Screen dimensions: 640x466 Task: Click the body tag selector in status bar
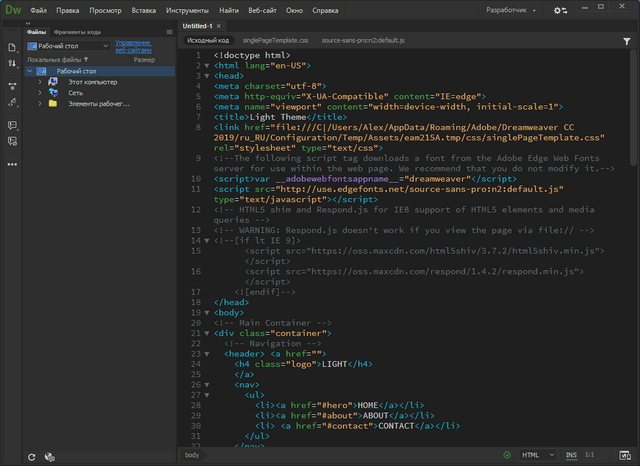191,455
